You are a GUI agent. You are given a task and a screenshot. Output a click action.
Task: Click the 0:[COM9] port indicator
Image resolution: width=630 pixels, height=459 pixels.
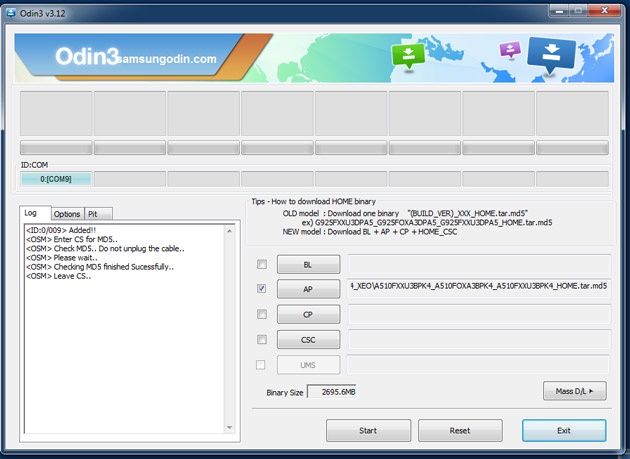[x=56, y=179]
